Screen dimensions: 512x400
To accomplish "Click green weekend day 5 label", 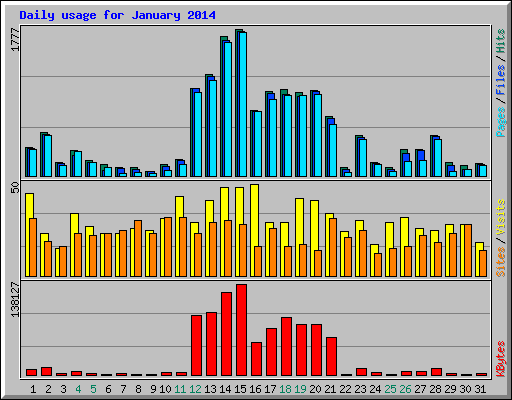I will pyautogui.click(x=93, y=389).
